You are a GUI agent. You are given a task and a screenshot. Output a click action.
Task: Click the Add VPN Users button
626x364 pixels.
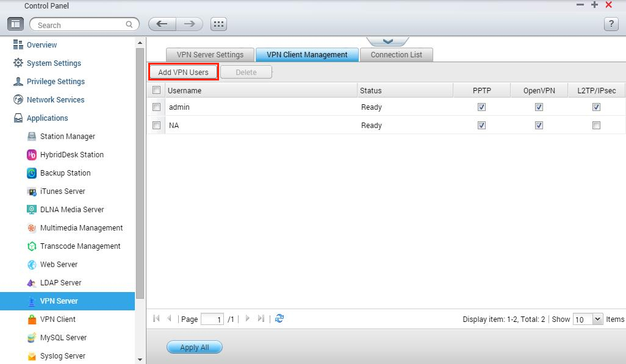[x=183, y=72]
